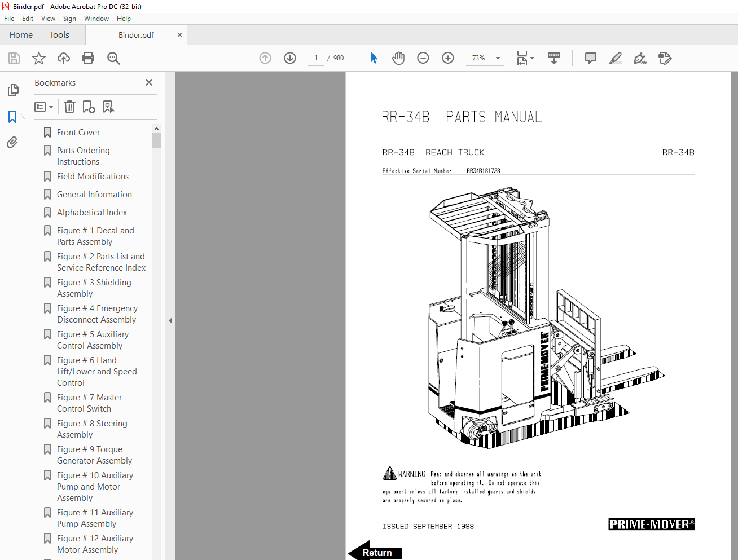Jump to Field Modifications bookmark

click(93, 177)
